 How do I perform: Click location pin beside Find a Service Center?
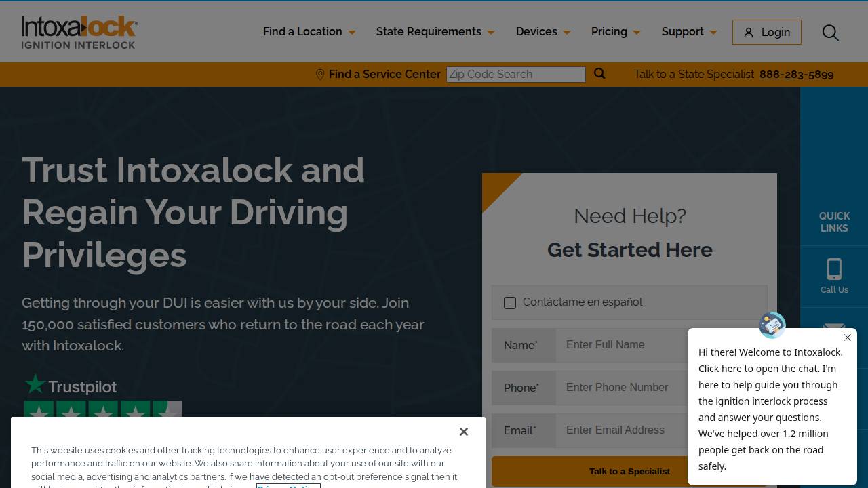(320, 74)
